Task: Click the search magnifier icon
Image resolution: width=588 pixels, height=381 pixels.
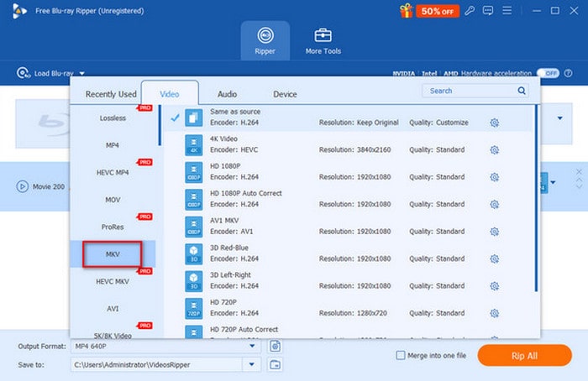Action: coord(522,91)
